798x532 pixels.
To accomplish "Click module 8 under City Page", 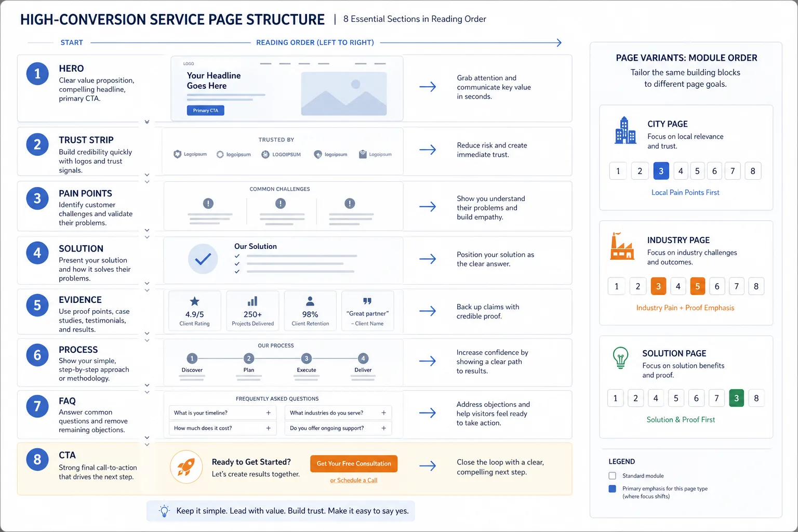I will 753,171.
